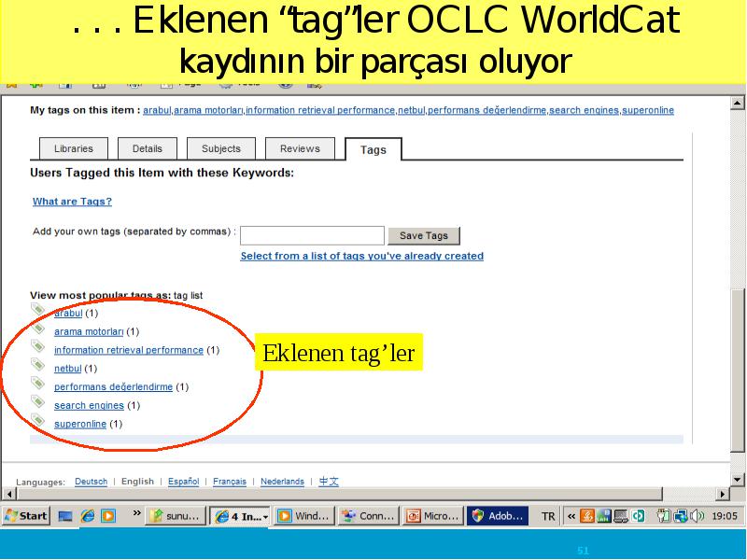Open performans değerlendirme in My tags line

[x=486, y=110]
